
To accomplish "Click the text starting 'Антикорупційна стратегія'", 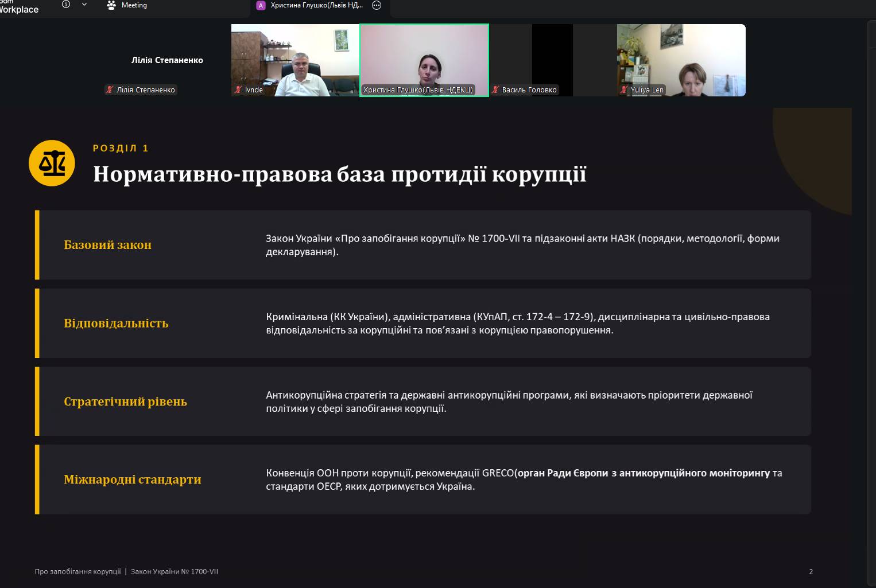I will [x=509, y=402].
